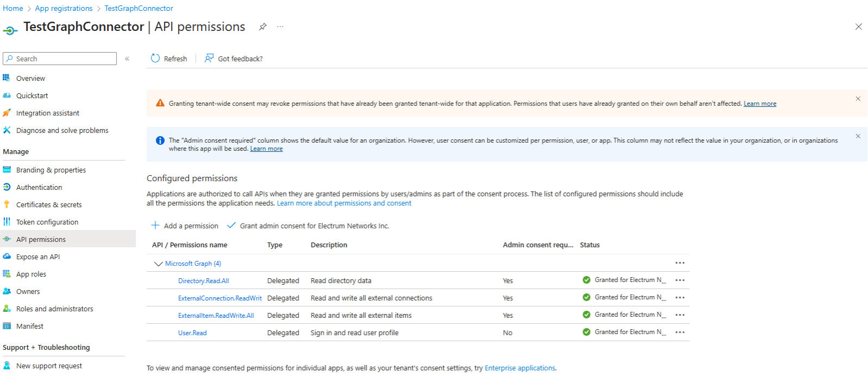Open the Manifest editor
This screenshot has height=384, width=868.
pos(30,326)
